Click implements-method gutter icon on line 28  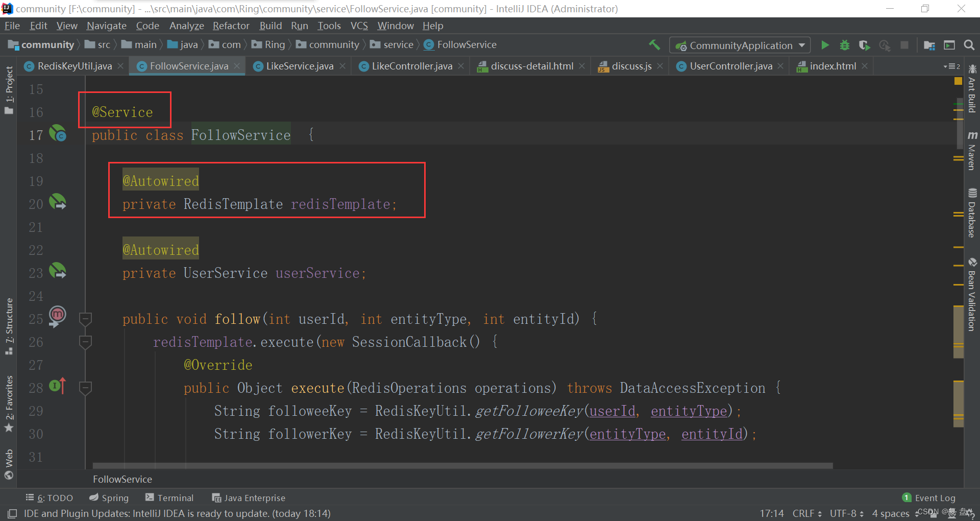pyautogui.click(x=58, y=386)
